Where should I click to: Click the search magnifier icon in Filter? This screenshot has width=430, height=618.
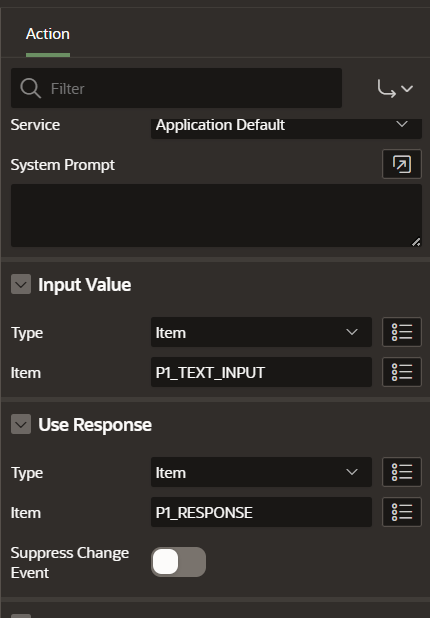[x=30, y=88]
